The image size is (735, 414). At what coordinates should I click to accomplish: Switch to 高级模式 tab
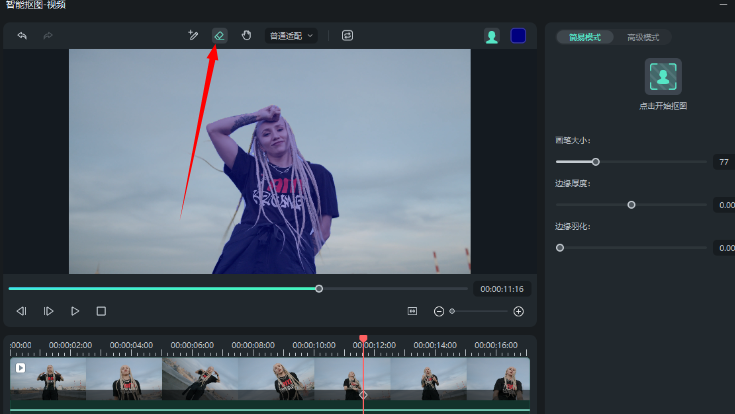tap(643, 37)
